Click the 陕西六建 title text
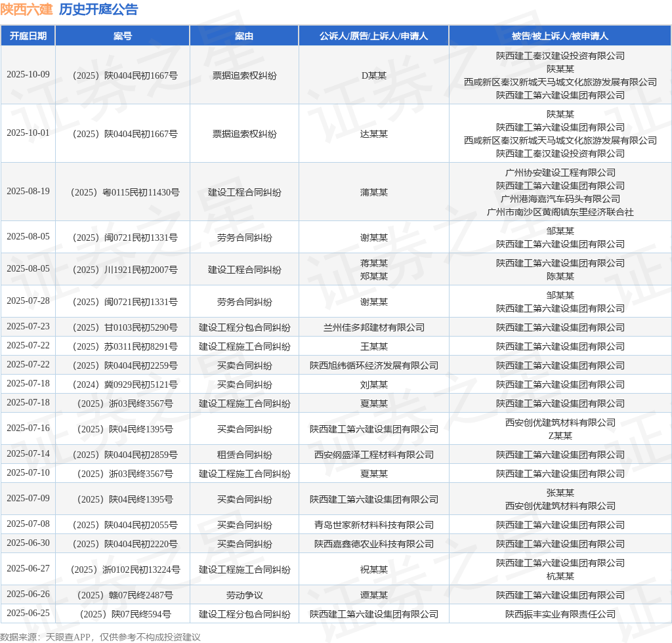 click(26, 9)
